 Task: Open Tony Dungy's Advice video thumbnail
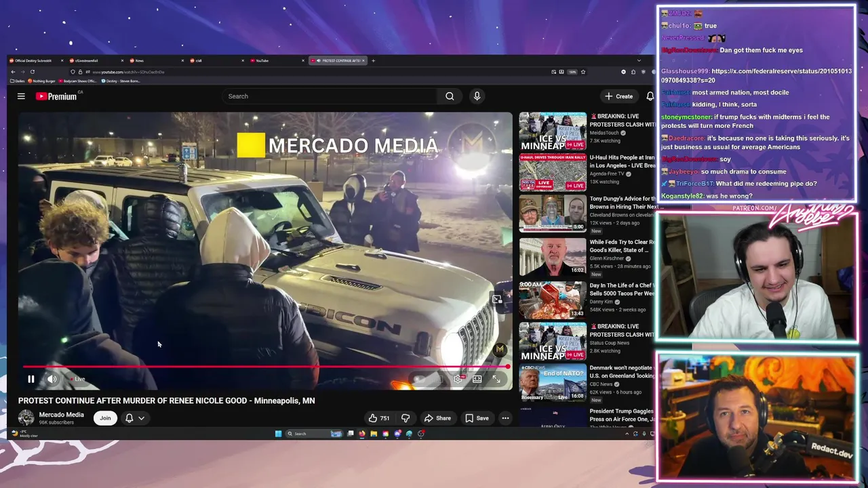click(x=553, y=214)
